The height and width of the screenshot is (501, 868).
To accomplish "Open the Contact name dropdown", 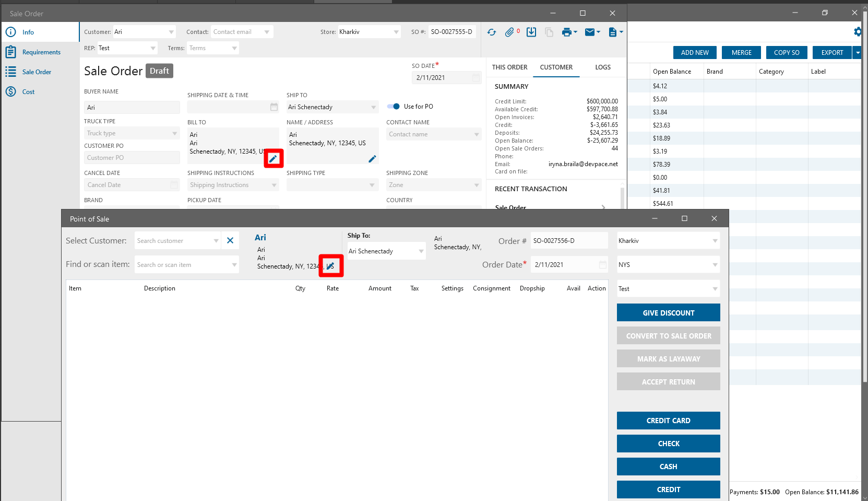I will [x=477, y=135].
